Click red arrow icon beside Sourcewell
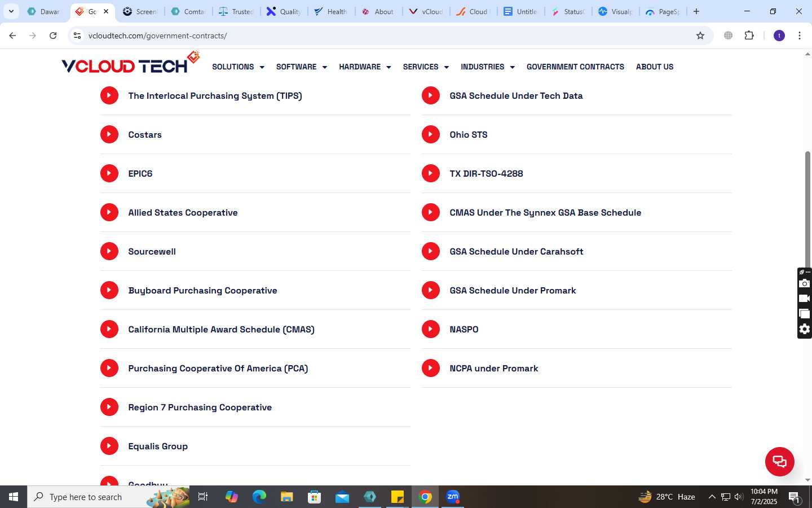Screen dimensions: 812x508 coord(109,251)
